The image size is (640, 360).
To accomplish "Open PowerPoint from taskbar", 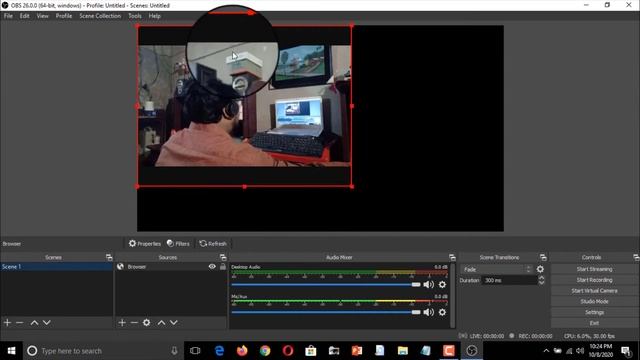I will pos(357,351).
